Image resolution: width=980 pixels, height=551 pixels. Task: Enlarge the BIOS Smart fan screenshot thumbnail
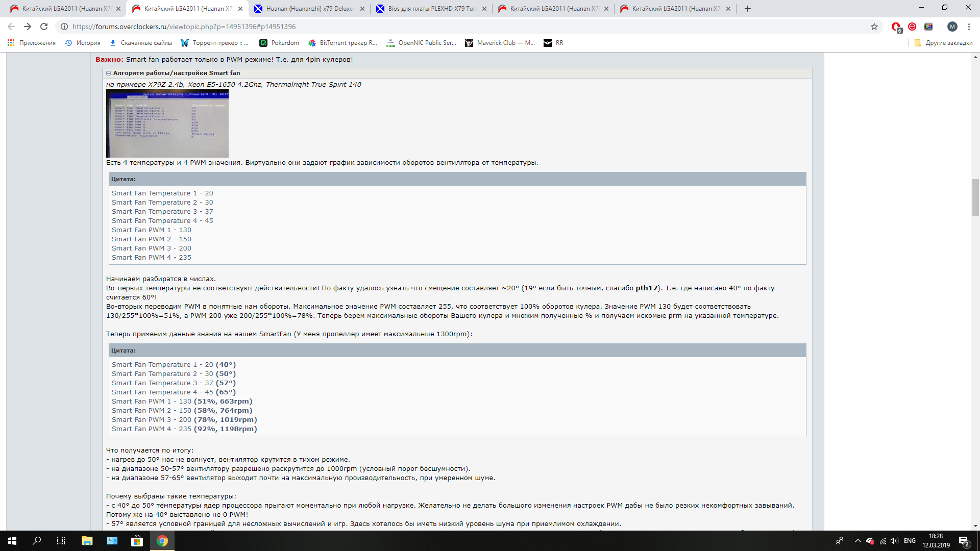pyautogui.click(x=167, y=123)
